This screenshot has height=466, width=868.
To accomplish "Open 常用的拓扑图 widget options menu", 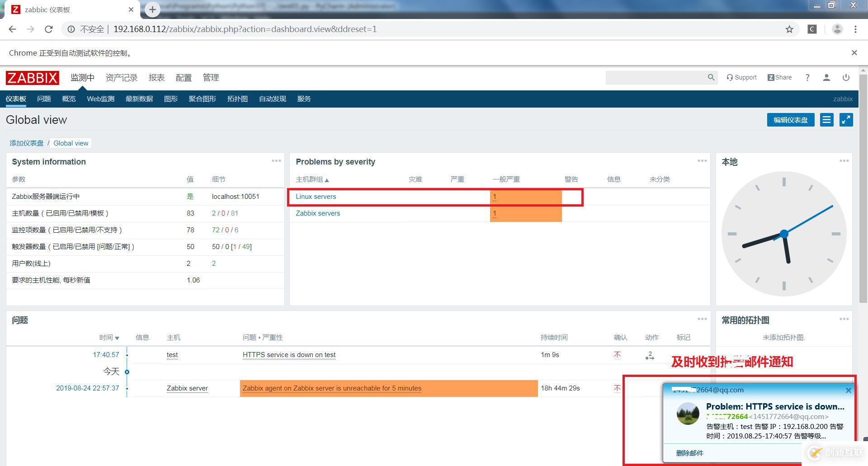I will click(844, 319).
